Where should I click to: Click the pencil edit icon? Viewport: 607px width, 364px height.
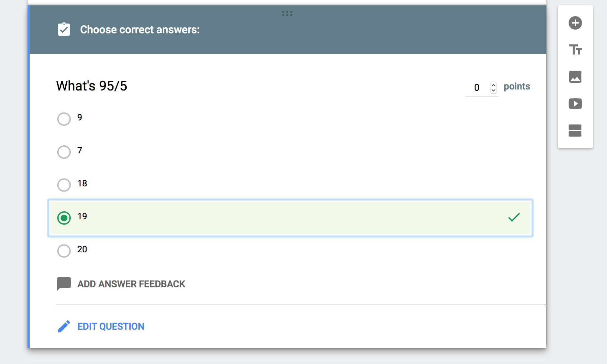tap(64, 326)
